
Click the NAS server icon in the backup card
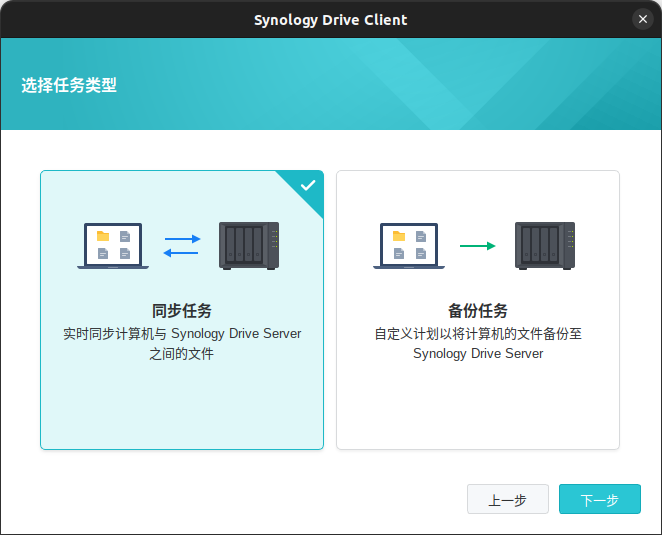[x=545, y=246]
